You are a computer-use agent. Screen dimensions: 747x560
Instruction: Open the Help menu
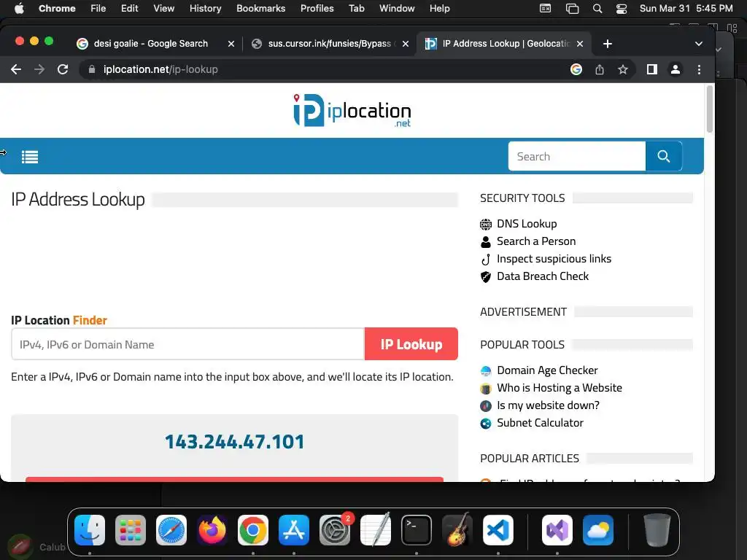coord(439,9)
